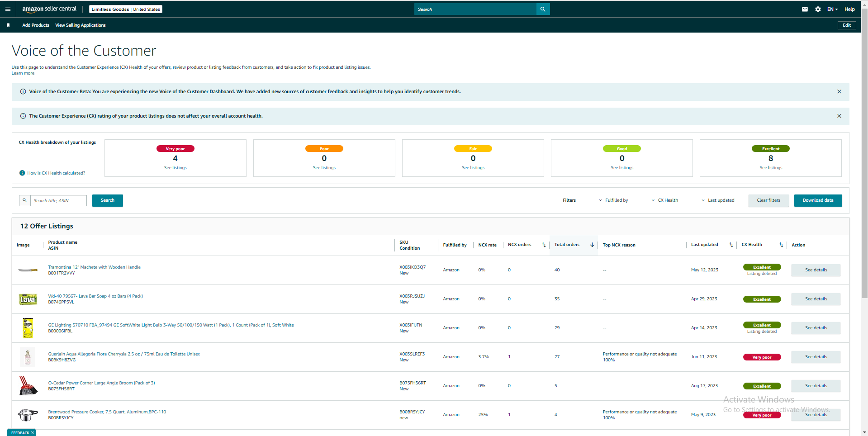Click the vertical page scrollbar
Screen dimensions: 868x436
(x=864, y=154)
